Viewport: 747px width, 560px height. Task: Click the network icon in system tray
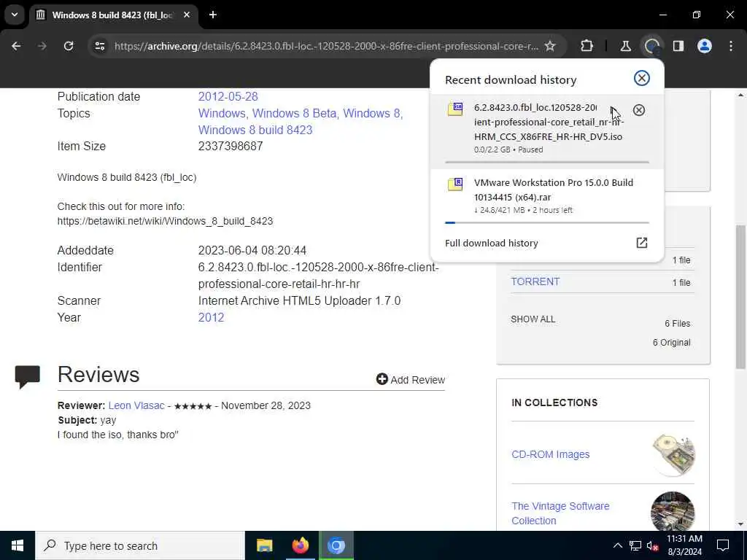click(x=635, y=545)
